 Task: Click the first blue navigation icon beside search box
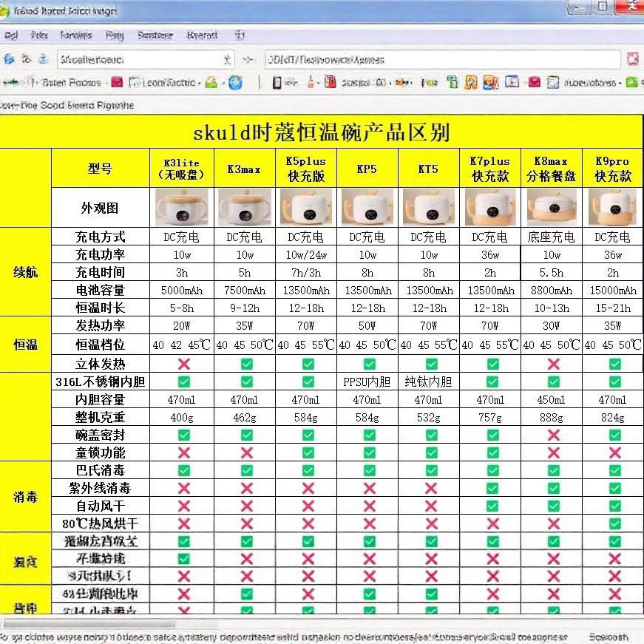(9, 59)
